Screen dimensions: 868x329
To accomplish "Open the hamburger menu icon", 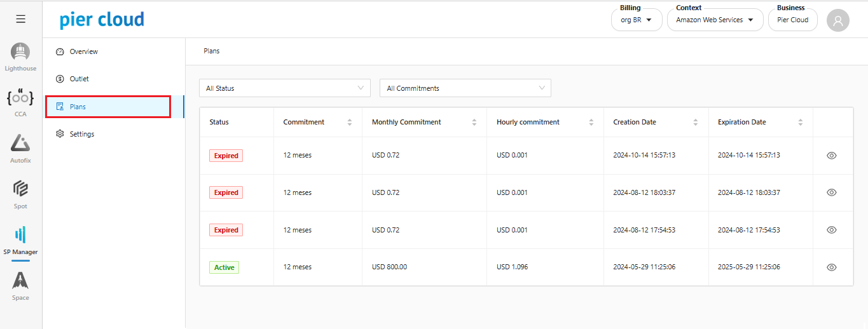I will pyautogui.click(x=21, y=19).
